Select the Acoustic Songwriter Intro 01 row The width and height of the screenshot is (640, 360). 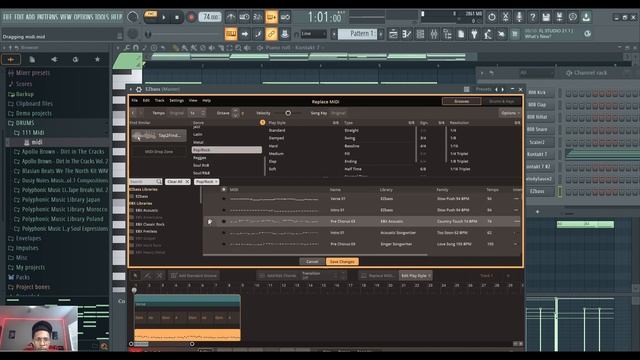362,233
